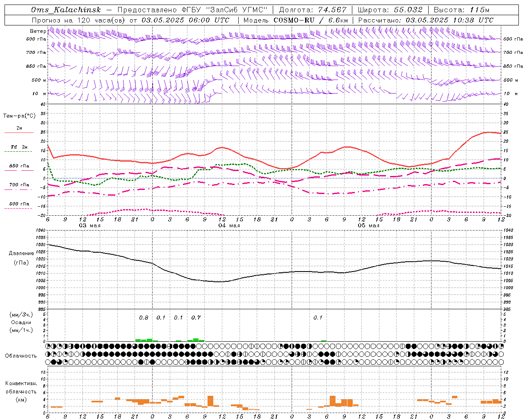The height and width of the screenshot is (420, 525).
Task: Click the Давление axis label
Action: (21, 253)
